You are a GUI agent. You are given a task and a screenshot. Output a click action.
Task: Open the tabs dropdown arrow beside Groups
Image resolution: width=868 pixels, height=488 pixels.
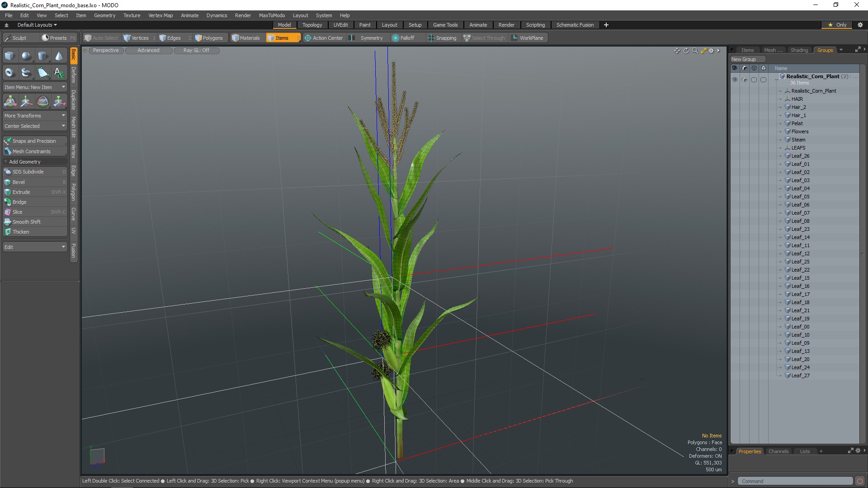point(841,50)
